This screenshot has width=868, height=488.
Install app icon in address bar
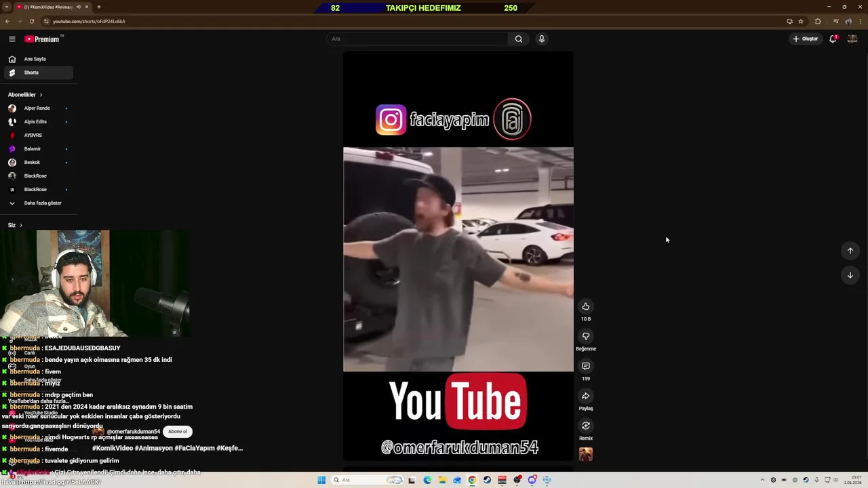(x=789, y=21)
